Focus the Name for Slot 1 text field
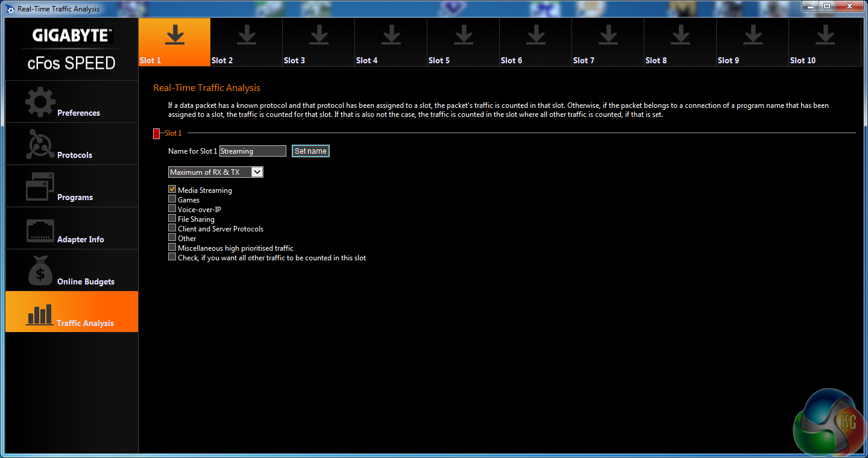 tap(253, 151)
